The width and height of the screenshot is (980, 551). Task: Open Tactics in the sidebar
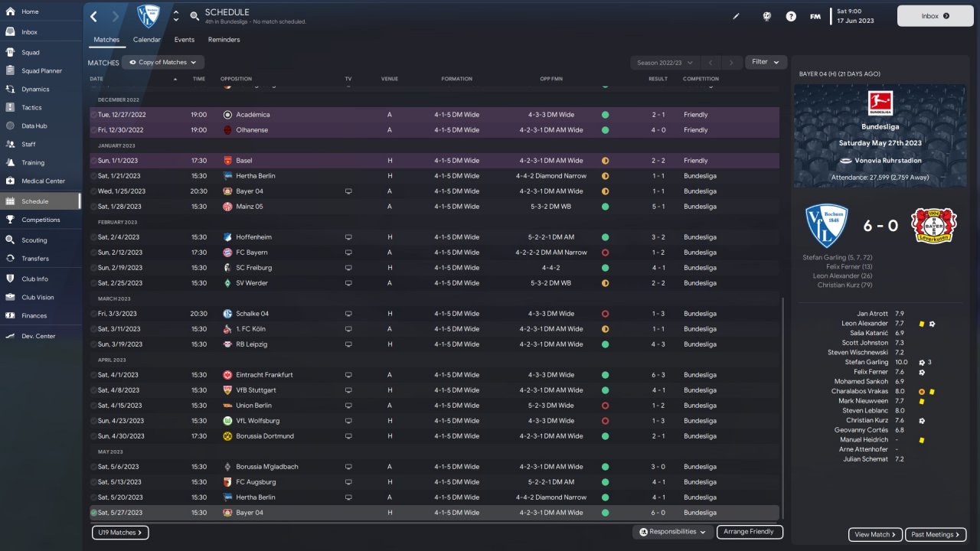tap(31, 108)
